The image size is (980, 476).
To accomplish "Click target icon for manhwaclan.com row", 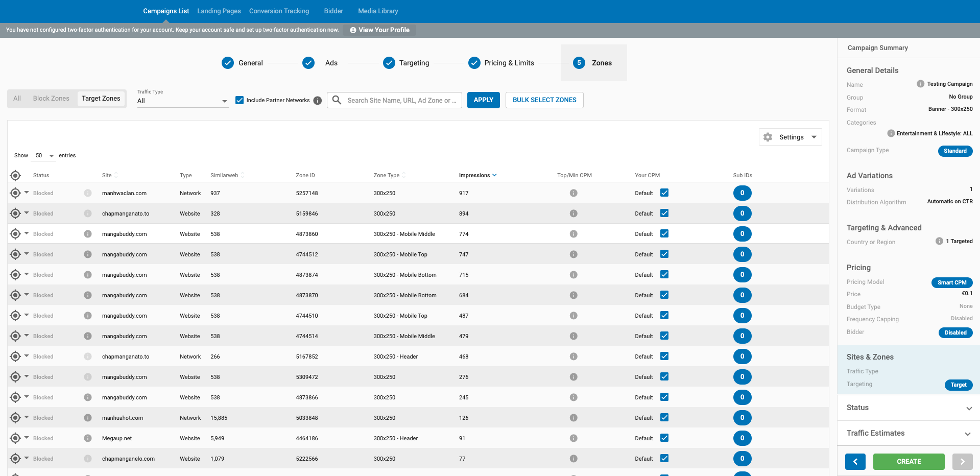I will click(x=15, y=193).
